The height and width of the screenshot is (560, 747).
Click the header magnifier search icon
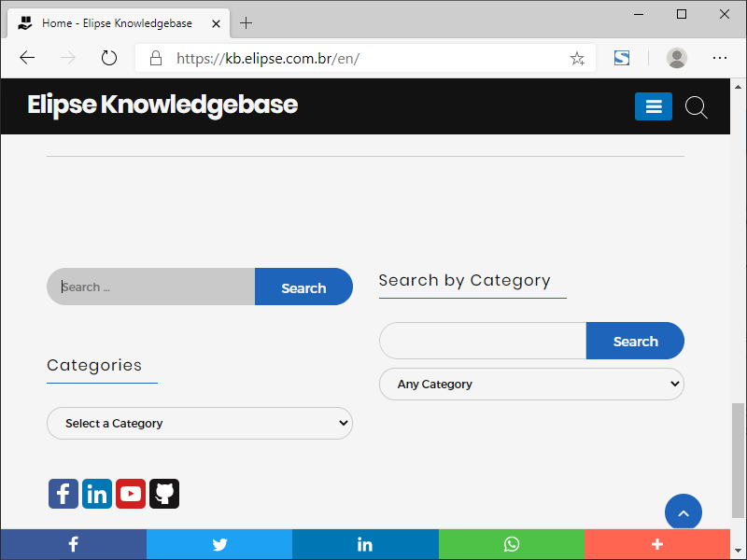(x=697, y=107)
